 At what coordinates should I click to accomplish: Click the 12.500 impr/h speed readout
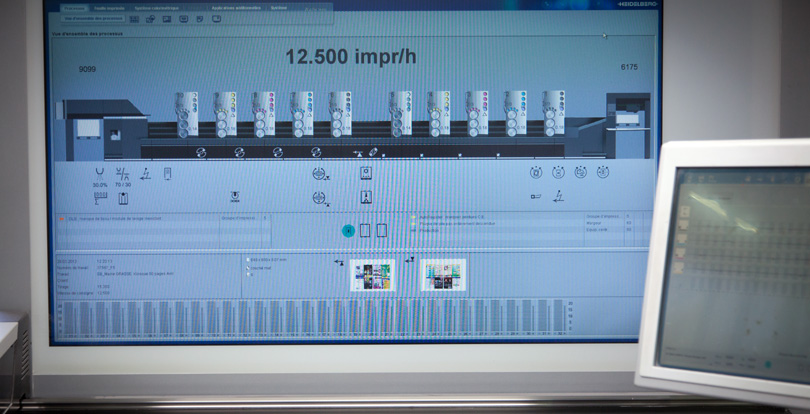[351, 57]
